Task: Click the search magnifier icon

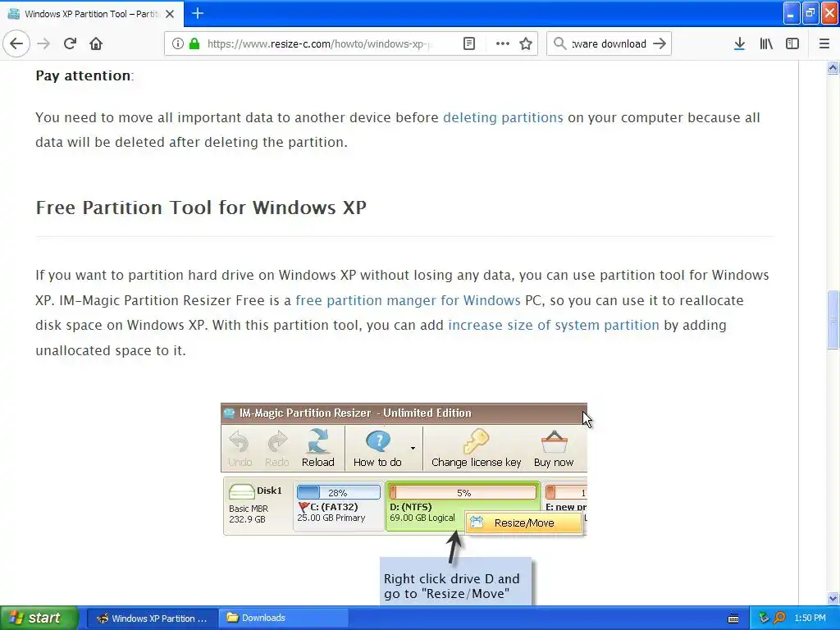Action: click(x=559, y=43)
